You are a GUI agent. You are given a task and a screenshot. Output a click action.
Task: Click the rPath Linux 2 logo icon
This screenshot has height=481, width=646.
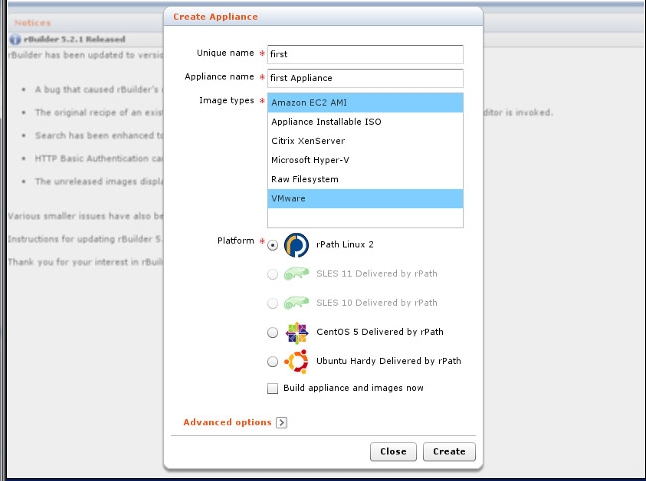tap(296, 245)
